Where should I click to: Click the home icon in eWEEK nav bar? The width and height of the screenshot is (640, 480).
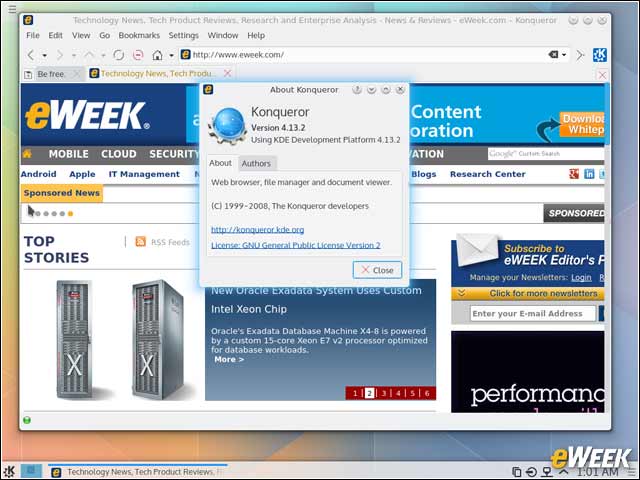(27, 153)
